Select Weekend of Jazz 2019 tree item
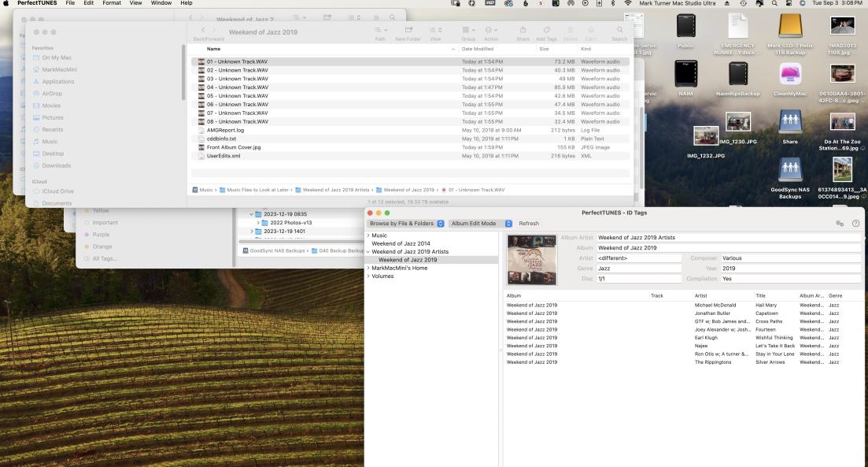Viewport: 868px width, 467px height. click(408, 260)
